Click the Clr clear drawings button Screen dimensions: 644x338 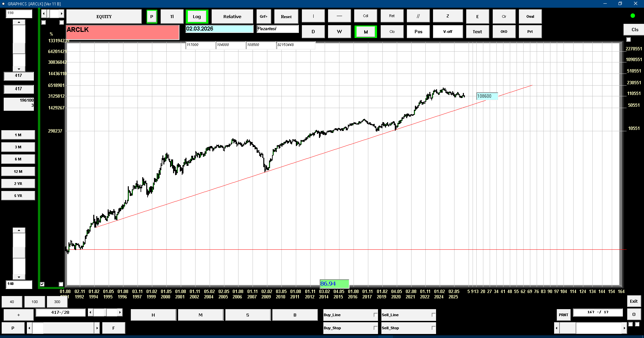click(504, 16)
